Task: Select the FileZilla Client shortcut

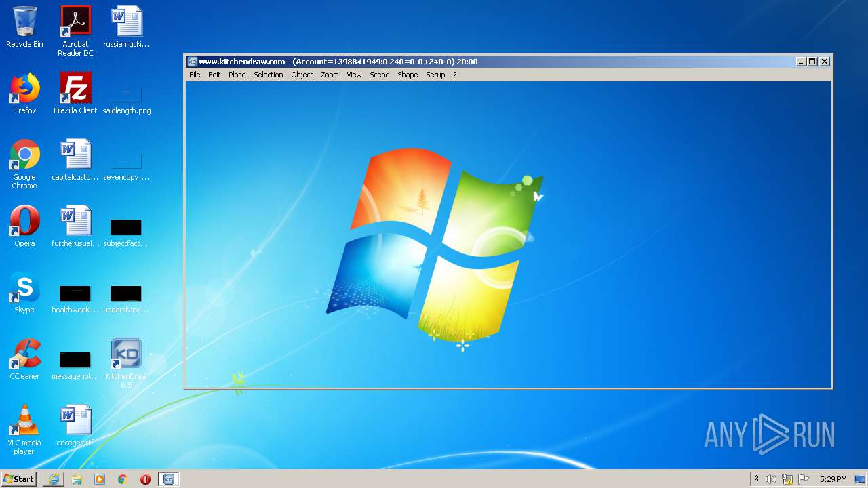Action: 75,94
